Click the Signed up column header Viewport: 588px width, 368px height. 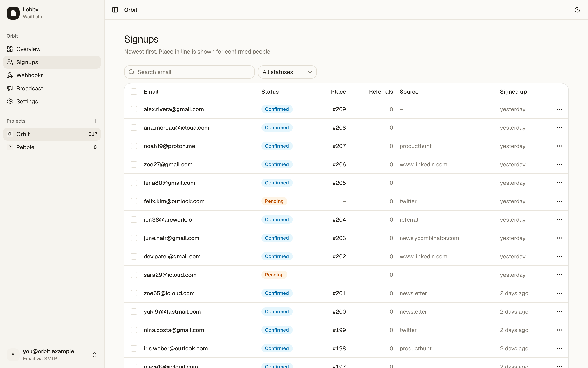click(513, 92)
